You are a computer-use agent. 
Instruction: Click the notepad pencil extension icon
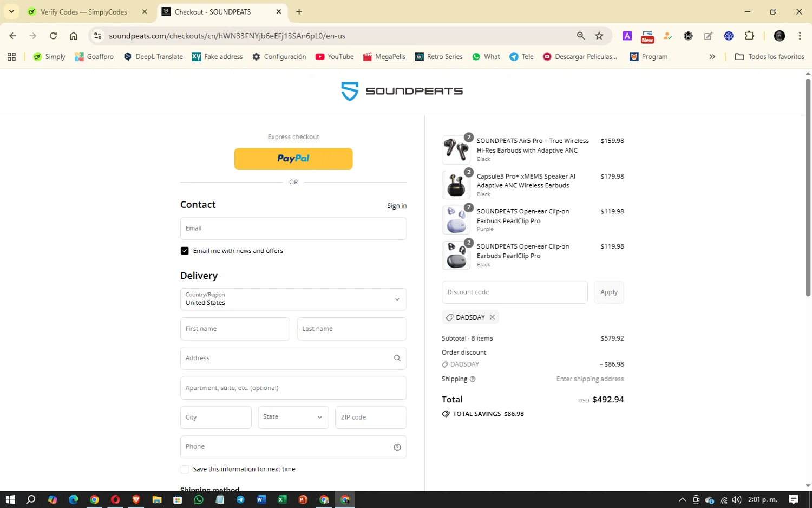coord(708,36)
